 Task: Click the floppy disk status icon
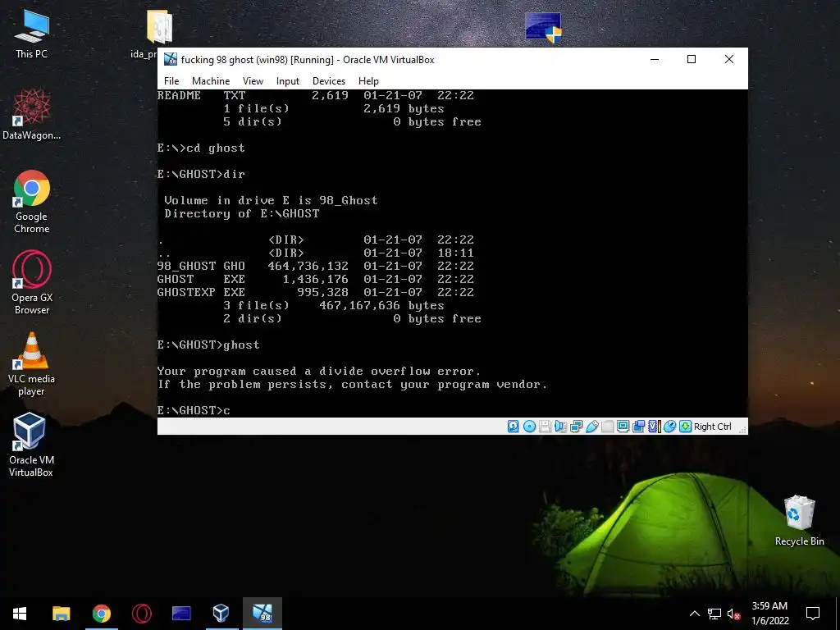click(x=545, y=427)
